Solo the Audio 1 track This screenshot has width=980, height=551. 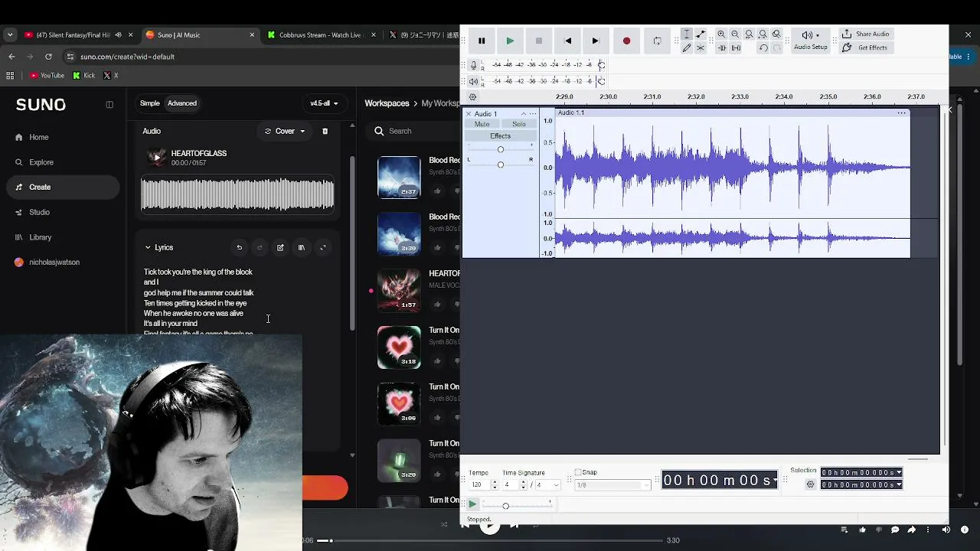pyautogui.click(x=519, y=124)
